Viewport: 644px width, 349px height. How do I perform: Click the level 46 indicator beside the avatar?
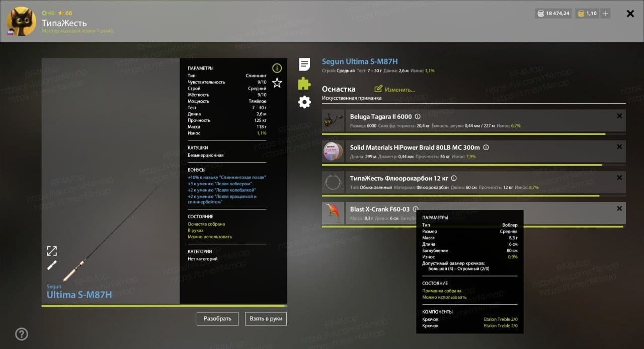coord(48,13)
